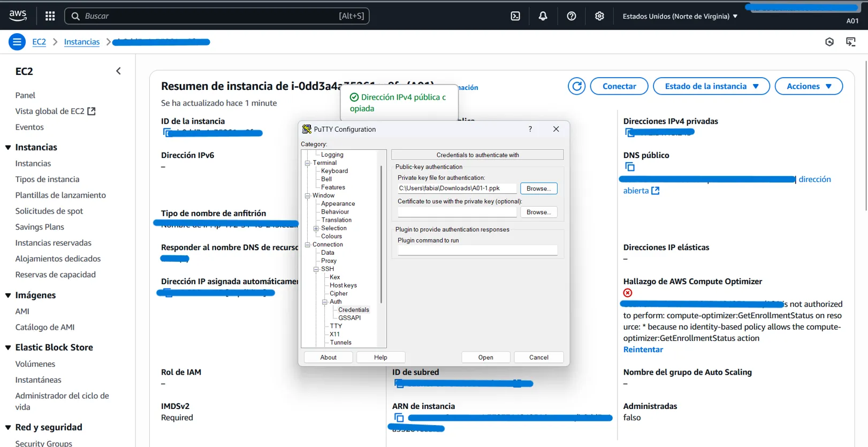
Task: Select GSSAPI in the PuTTY category tree
Action: click(349, 318)
